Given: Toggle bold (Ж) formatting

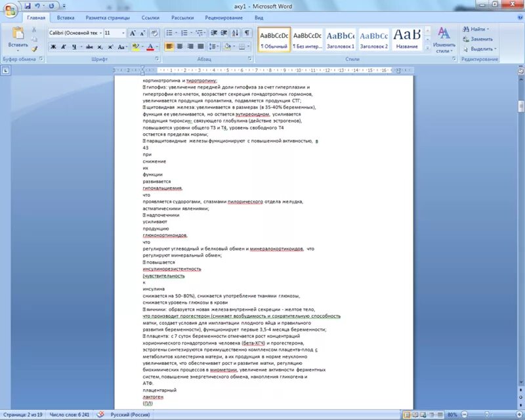Looking at the screenshot, I should coord(53,47).
